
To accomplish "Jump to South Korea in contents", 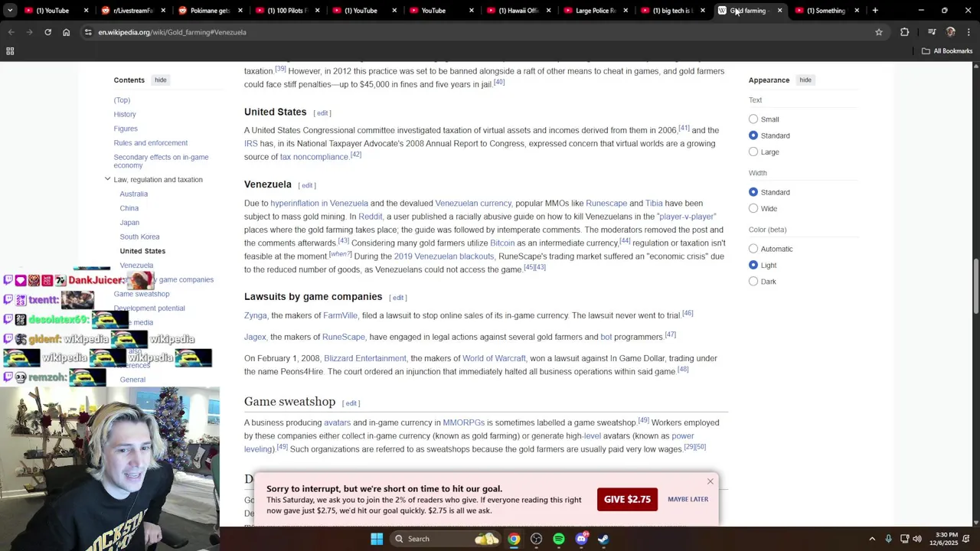I will [x=139, y=236].
